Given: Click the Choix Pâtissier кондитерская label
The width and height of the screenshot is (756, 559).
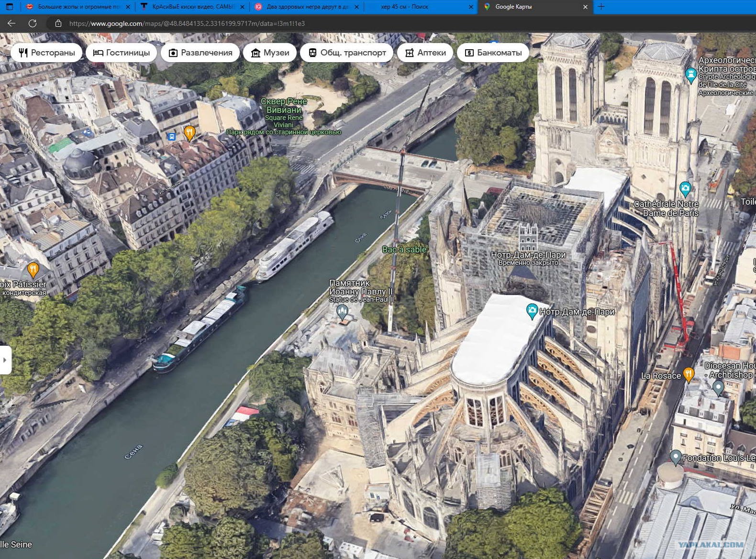Looking at the screenshot, I should pyautogui.click(x=23, y=288).
